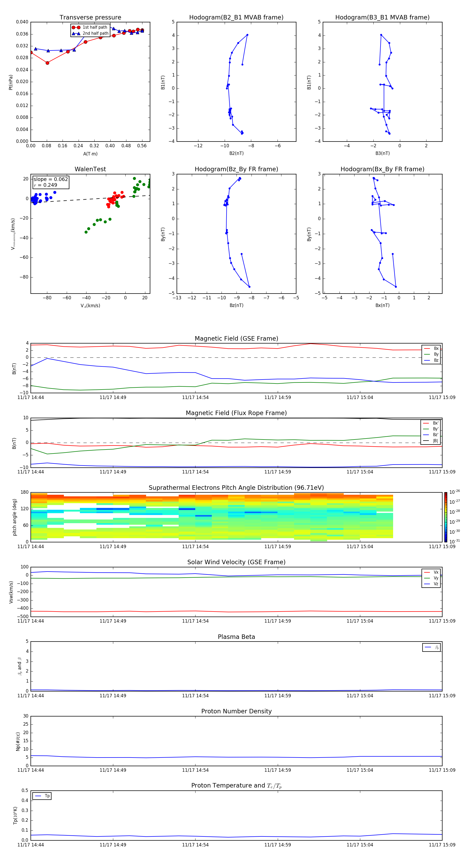The image size is (473, 868).
Task: Click the "Bx(nT)" x-axis label
Action: pos(382,305)
